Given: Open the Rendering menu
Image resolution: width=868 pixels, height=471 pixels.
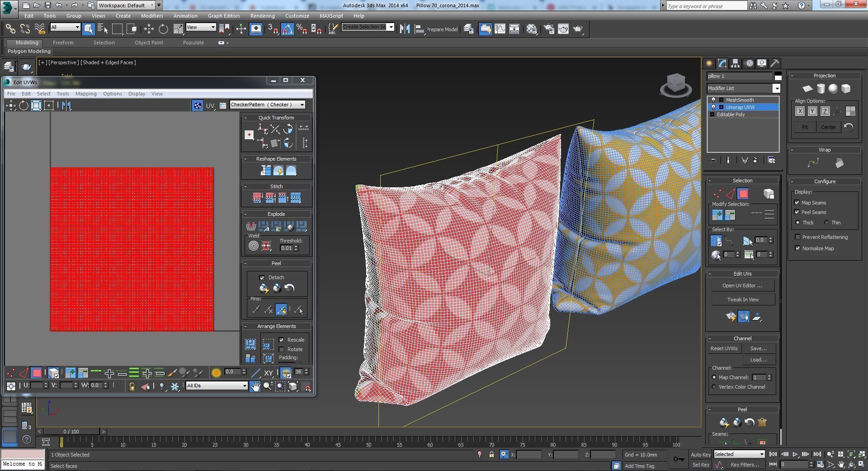Looking at the screenshot, I should point(262,16).
